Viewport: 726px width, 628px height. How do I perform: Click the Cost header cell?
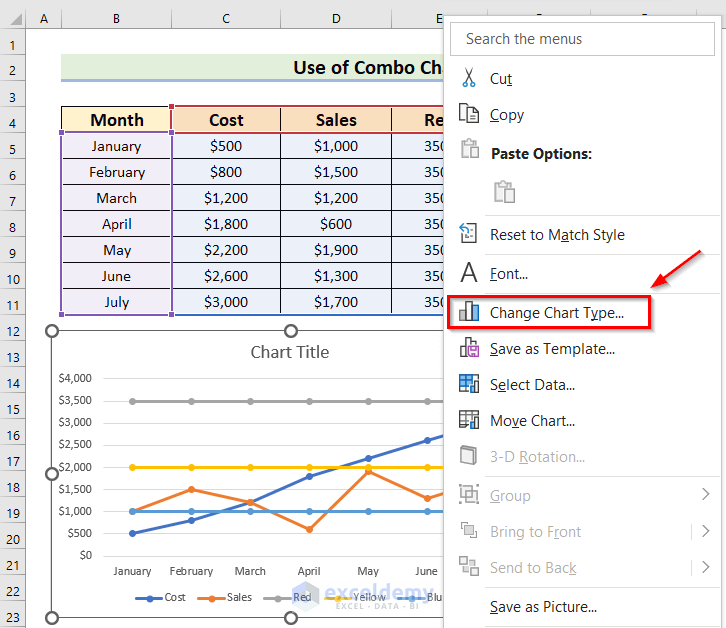tap(226, 120)
